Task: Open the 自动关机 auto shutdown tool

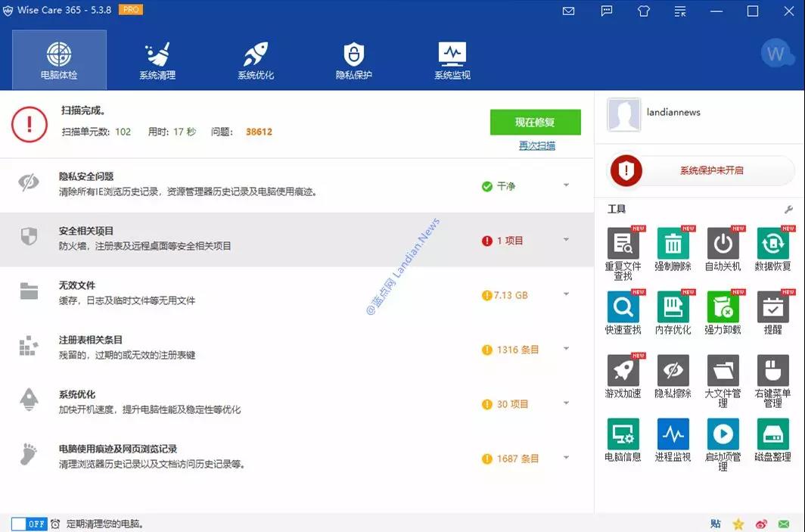Action: [723, 244]
